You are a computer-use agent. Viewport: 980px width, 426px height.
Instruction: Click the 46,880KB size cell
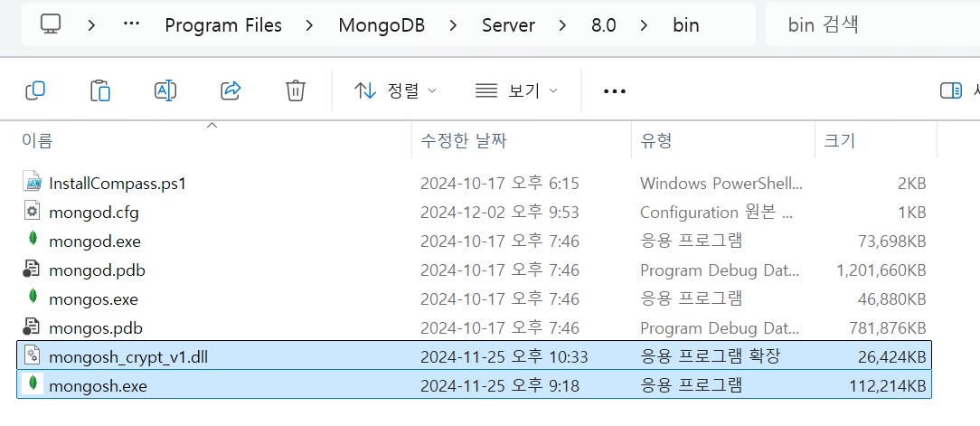890,299
